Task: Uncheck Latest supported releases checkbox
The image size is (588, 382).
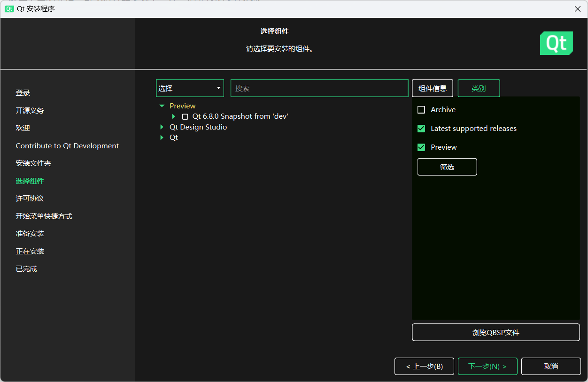Action: (x=421, y=129)
